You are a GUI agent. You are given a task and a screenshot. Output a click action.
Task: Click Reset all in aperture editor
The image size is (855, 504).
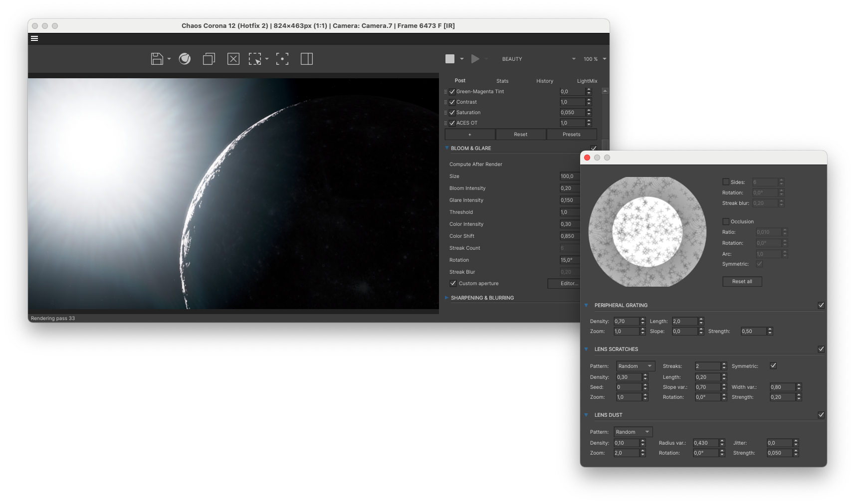742,281
